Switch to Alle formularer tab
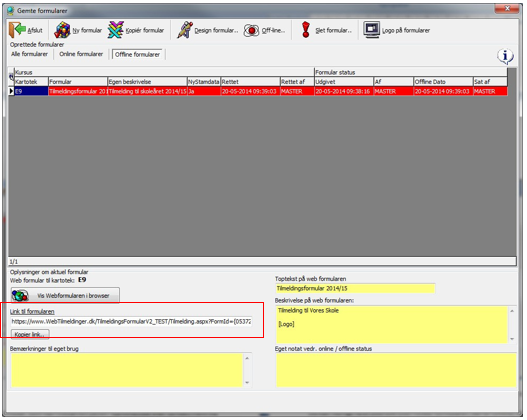This screenshot has height=420, width=527. [x=29, y=54]
